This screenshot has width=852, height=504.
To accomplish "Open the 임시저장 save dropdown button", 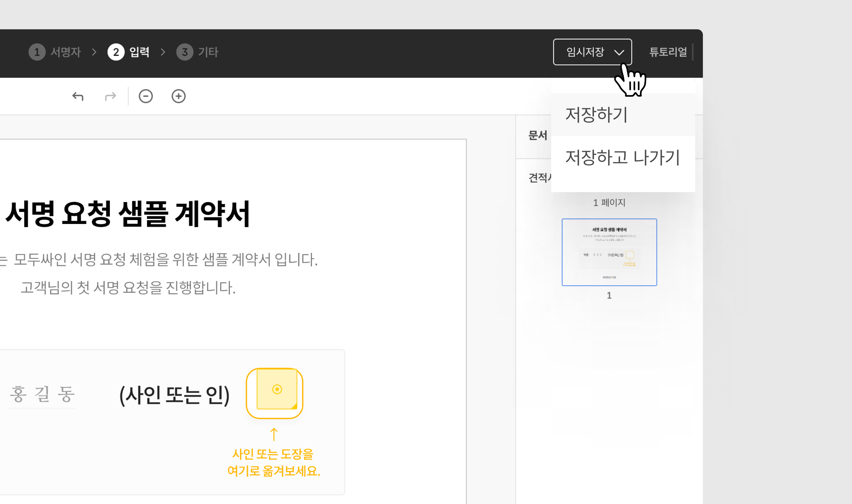I will pos(585,52).
